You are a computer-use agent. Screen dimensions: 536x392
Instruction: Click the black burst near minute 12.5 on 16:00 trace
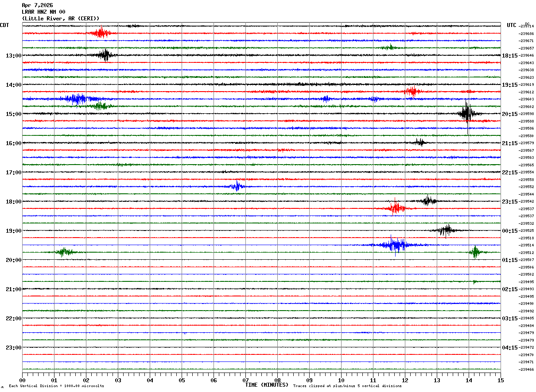pos(420,142)
